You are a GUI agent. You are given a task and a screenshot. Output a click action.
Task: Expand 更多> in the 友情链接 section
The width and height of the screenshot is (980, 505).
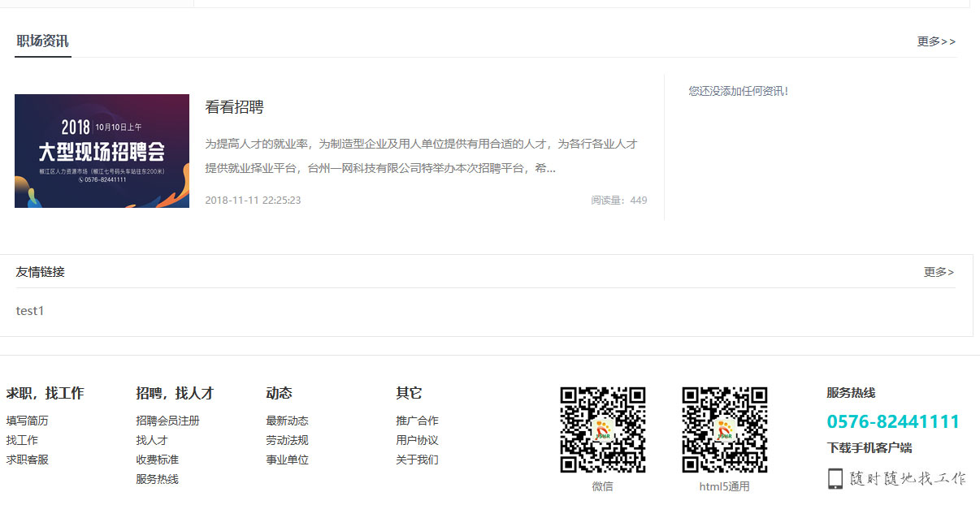point(939,272)
